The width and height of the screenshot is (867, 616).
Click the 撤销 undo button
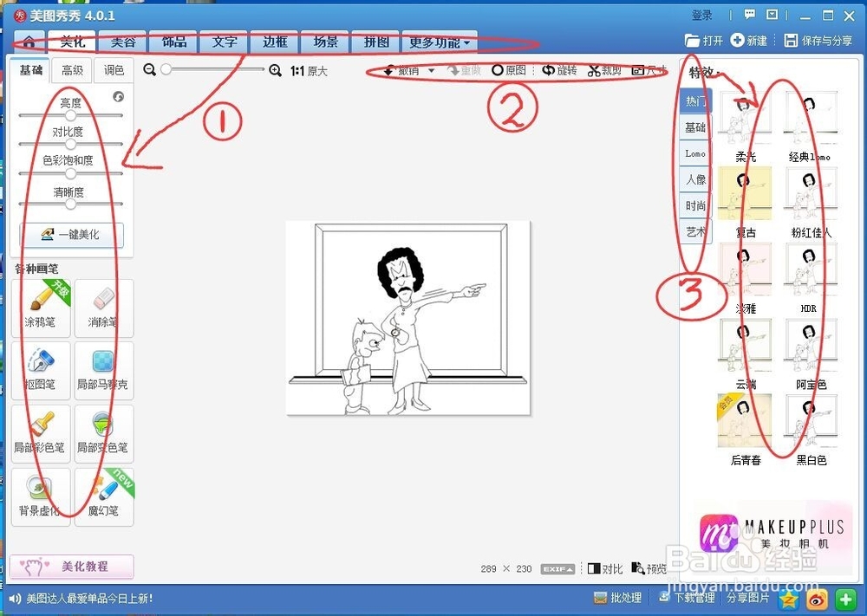402,70
